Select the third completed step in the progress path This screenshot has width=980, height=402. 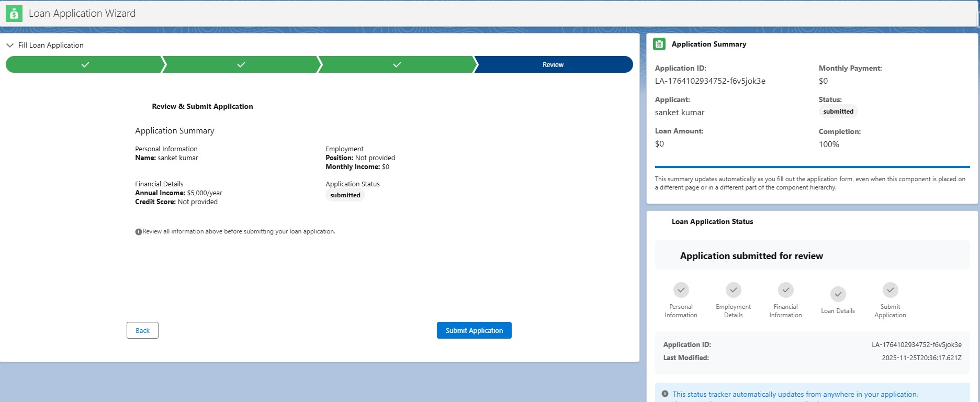pos(397,64)
